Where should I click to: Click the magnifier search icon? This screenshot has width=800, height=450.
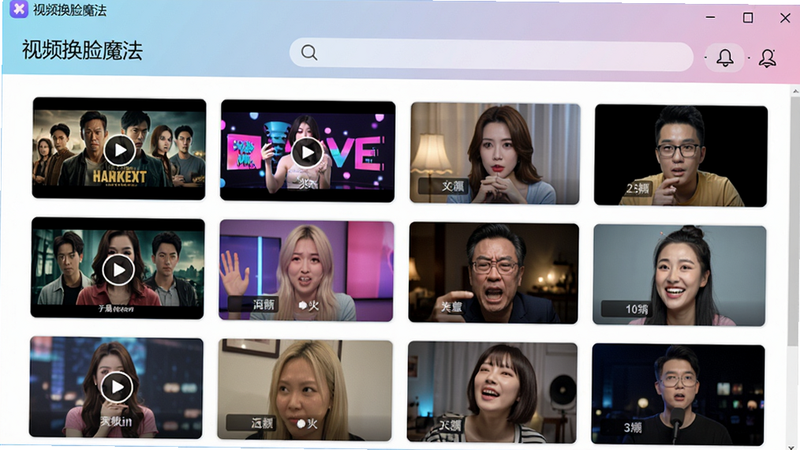(309, 53)
